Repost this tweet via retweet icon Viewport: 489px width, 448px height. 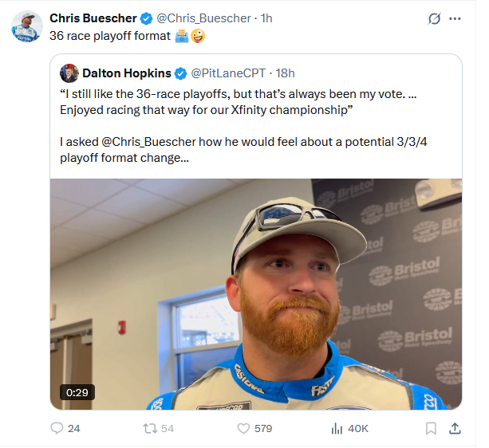pyautogui.click(x=148, y=428)
